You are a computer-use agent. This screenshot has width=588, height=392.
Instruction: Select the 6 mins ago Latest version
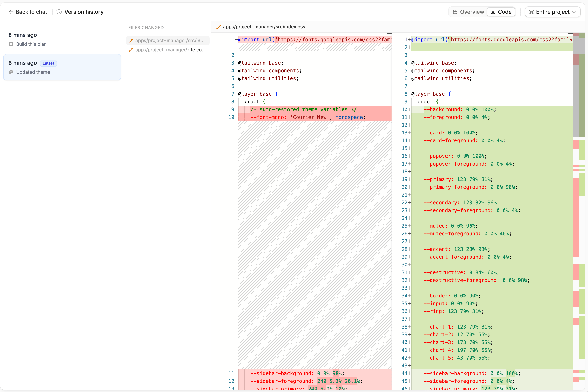pos(62,67)
